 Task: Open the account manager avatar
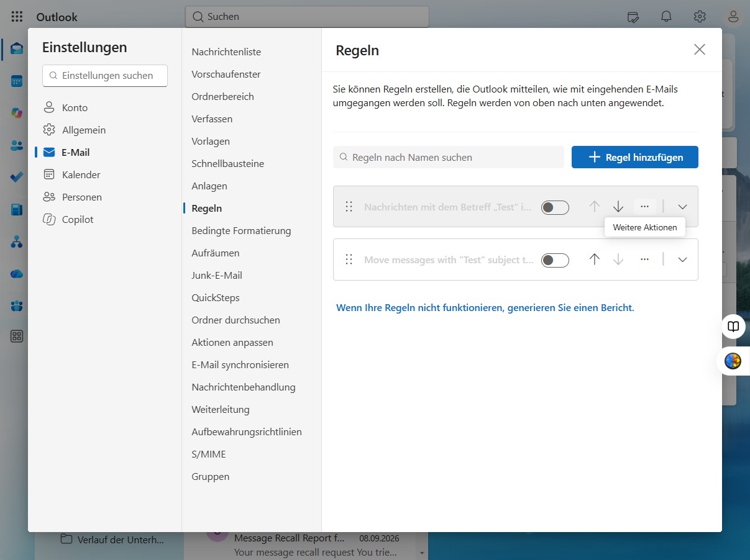coord(733,17)
